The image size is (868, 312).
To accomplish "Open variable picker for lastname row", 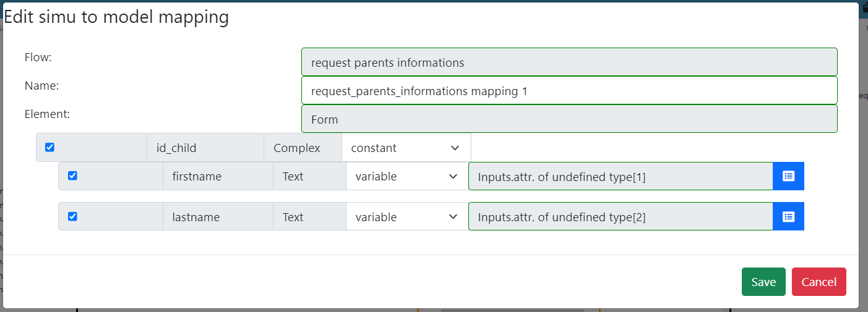I will pyautogui.click(x=788, y=217).
